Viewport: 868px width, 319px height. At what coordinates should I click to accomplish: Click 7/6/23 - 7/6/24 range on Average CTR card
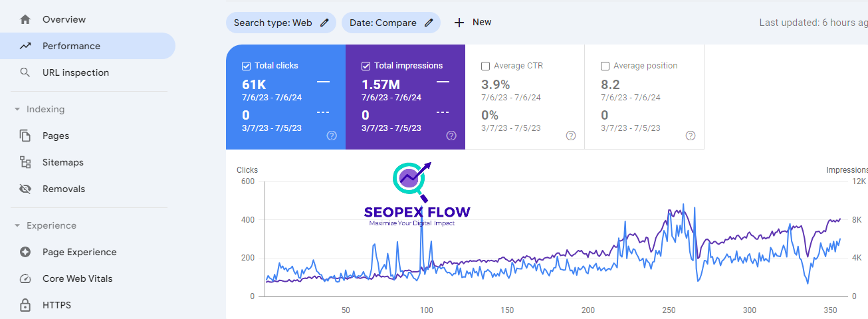(x=511, y=98)
